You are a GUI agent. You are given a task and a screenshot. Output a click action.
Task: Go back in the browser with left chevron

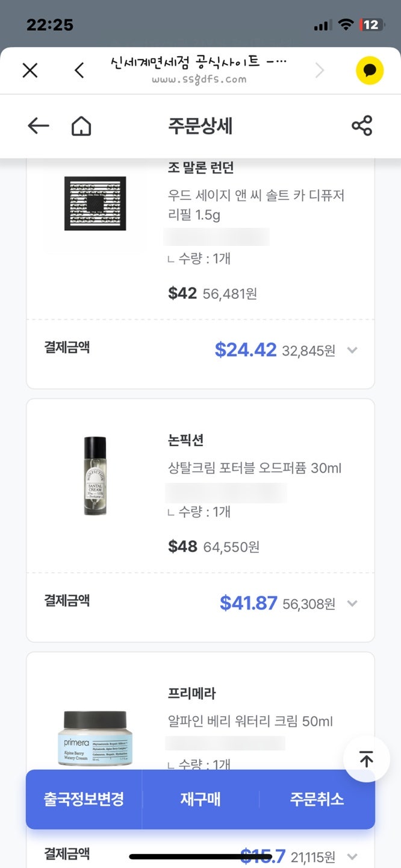tap(79, 71)
